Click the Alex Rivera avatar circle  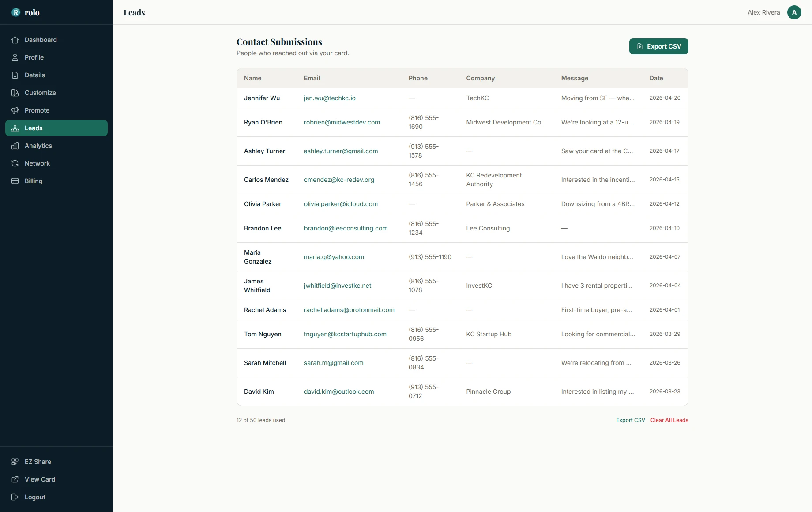794,12
